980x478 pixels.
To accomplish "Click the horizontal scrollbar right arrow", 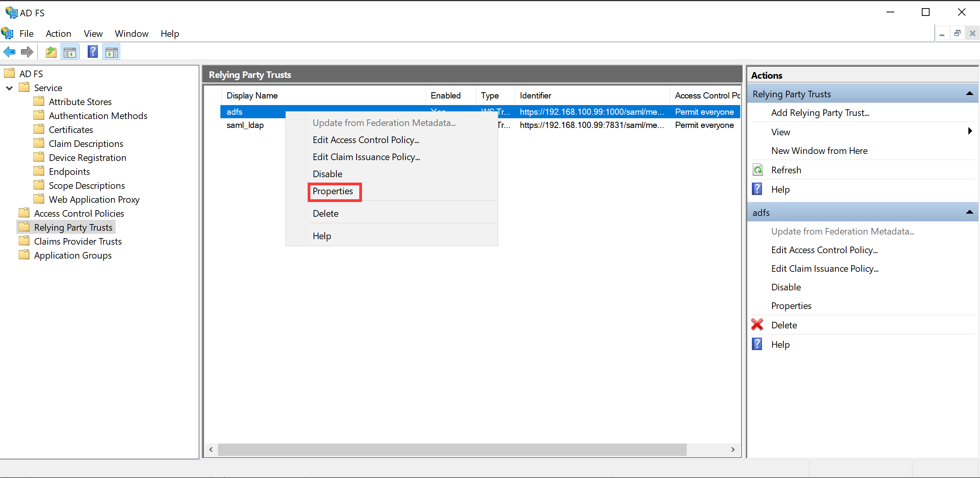I will click(x=732, y=450).
